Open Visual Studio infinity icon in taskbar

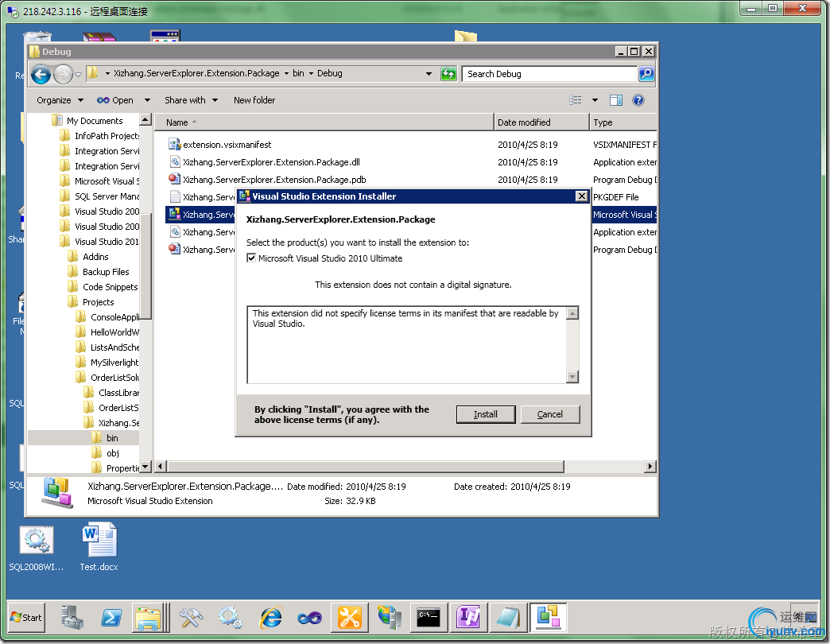tap(310, 618)
